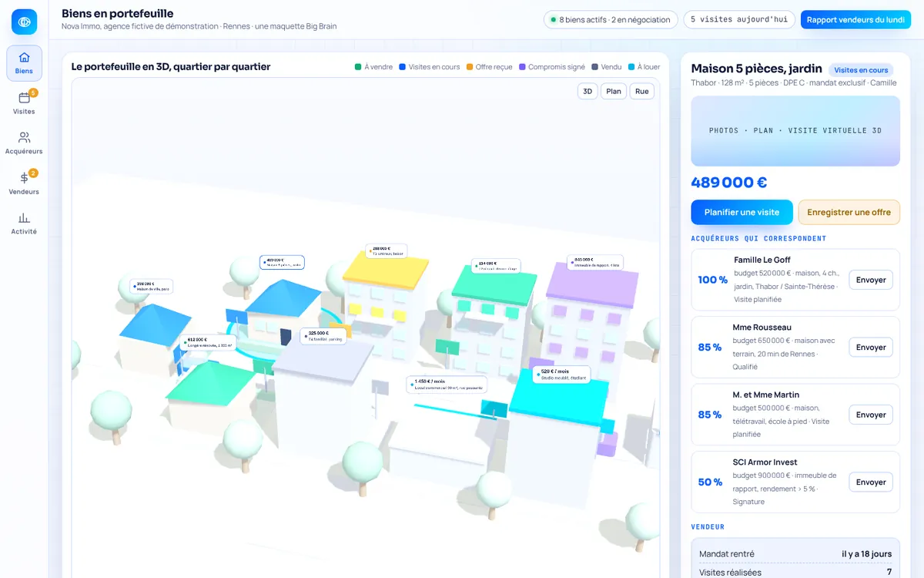Screen dimensions: 924x578
Task: Click the 50 % match score
Action: click(x=710, y=482)
